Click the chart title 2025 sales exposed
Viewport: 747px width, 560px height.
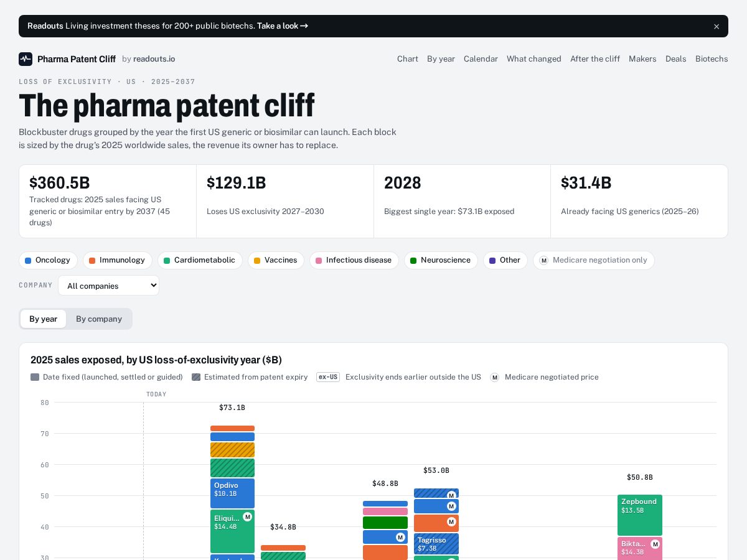(x=156, y=360)
